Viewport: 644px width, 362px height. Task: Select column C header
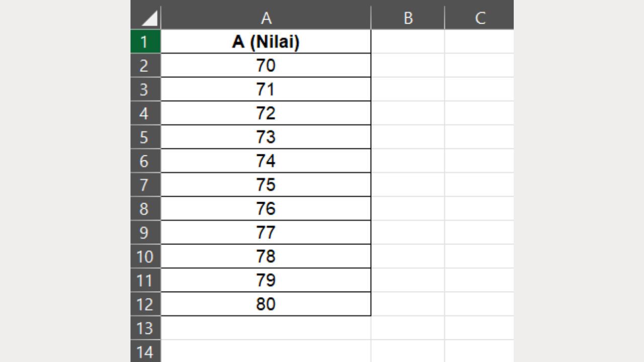pos(478,18)
